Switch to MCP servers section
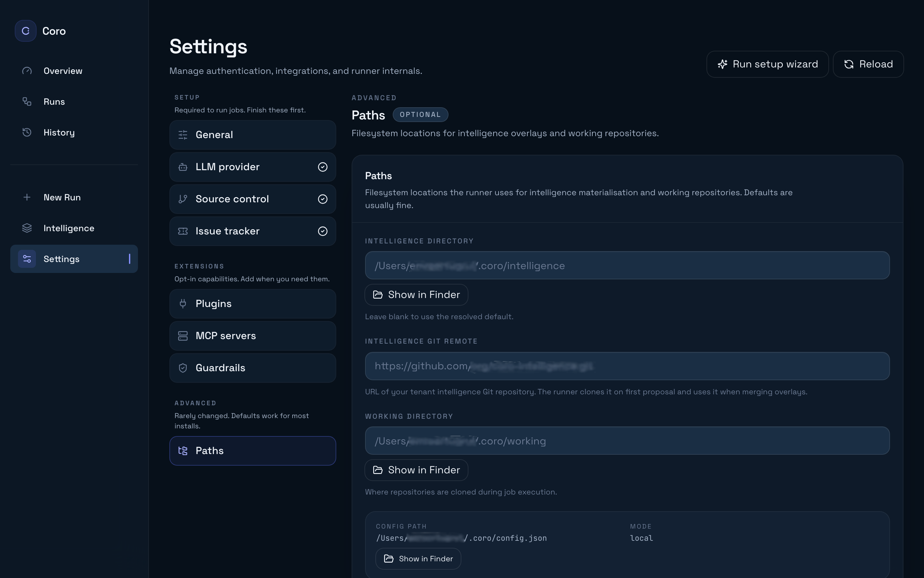 click(x=253, y=336)
